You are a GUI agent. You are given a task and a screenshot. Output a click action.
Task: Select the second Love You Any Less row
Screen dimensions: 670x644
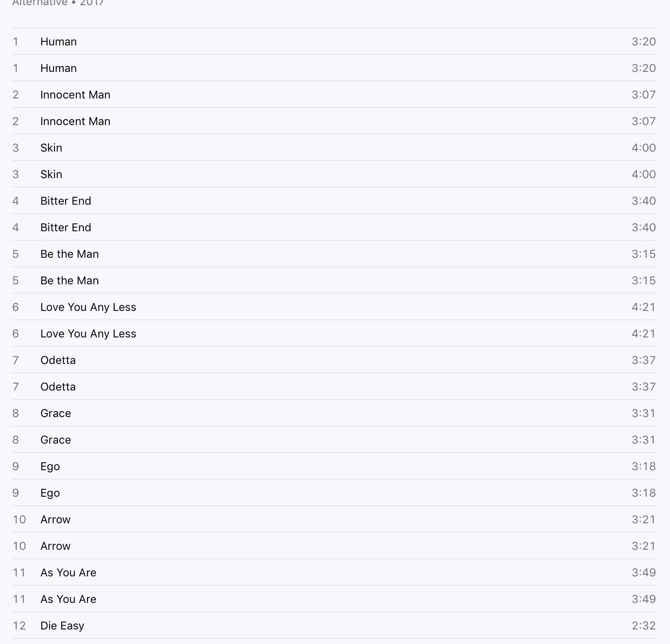(334, 333)
